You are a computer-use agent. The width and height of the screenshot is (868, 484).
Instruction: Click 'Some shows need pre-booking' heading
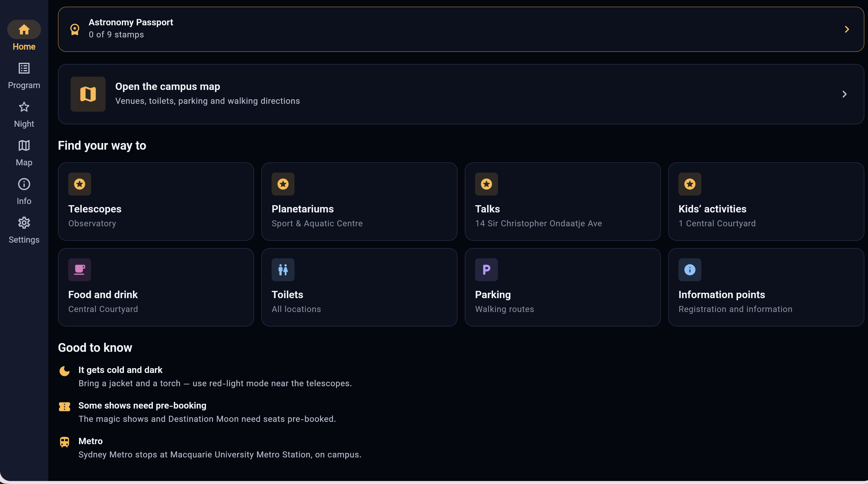(x=142, y=406)
